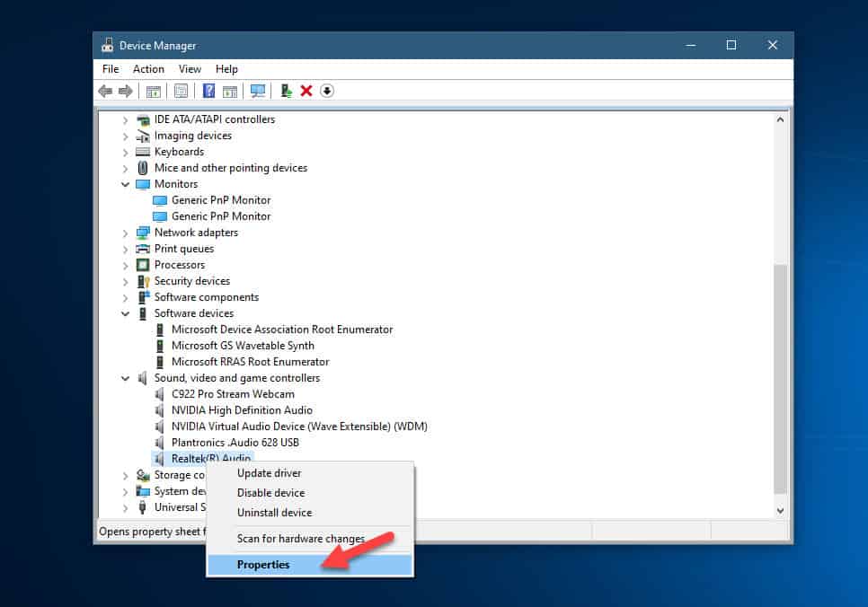Click the Imaging devices camera icon
The height and width of the screenshot is (607, 868).
143,136
